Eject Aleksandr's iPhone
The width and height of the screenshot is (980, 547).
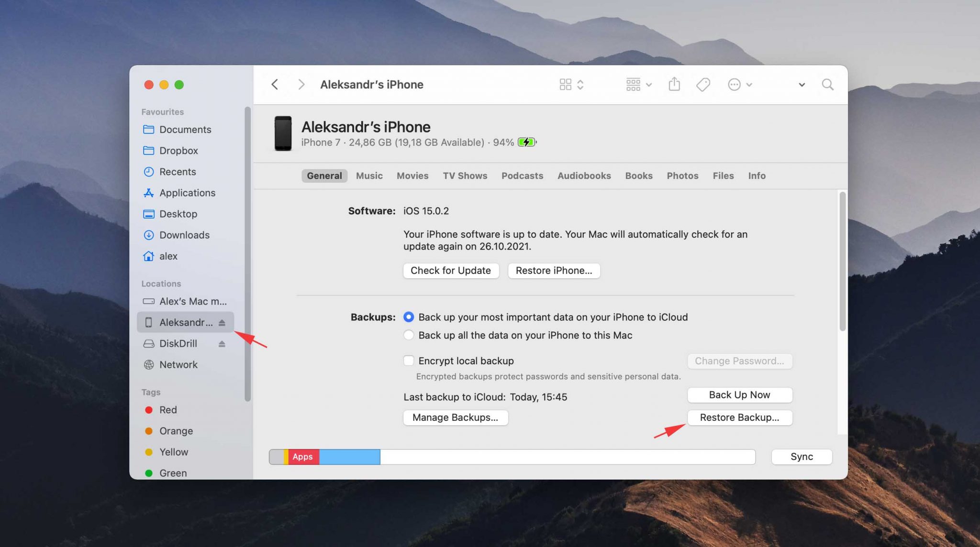pyautogui.click(x=222, y=323)
